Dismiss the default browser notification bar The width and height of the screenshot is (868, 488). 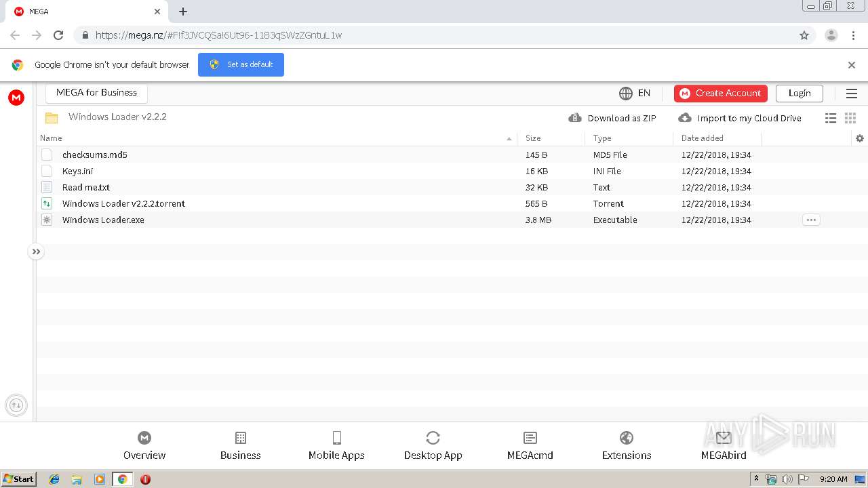[x=852, y=65]
